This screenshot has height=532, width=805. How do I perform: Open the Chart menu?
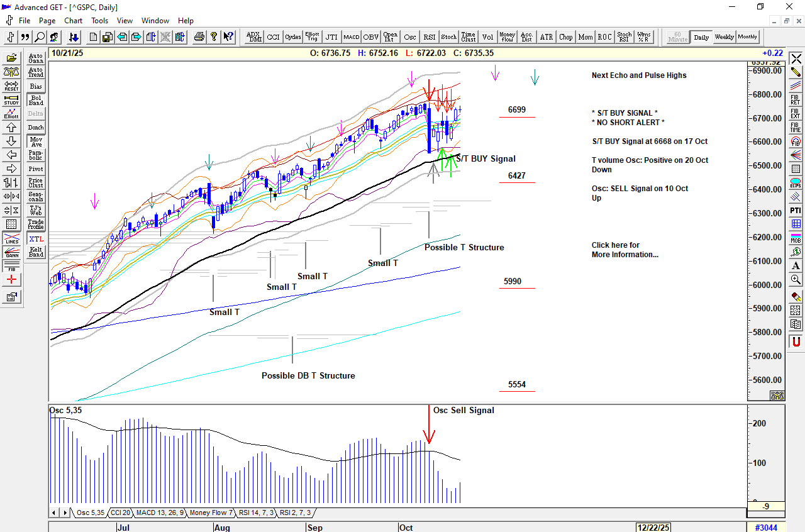pyautogui.click(x=73, y=21)
